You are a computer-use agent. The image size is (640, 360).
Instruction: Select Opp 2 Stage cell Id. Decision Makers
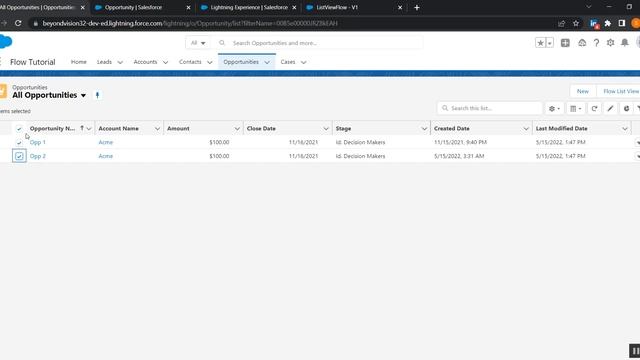pyautogui.click(x=360, y=156)
